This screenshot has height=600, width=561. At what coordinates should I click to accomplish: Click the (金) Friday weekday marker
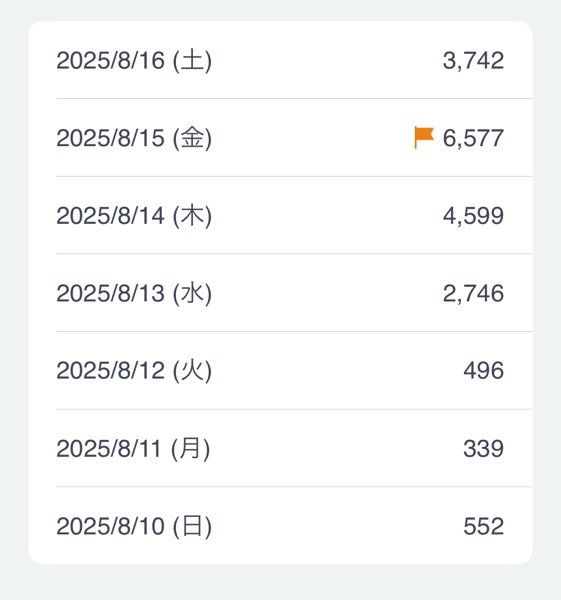click(192, 139)
